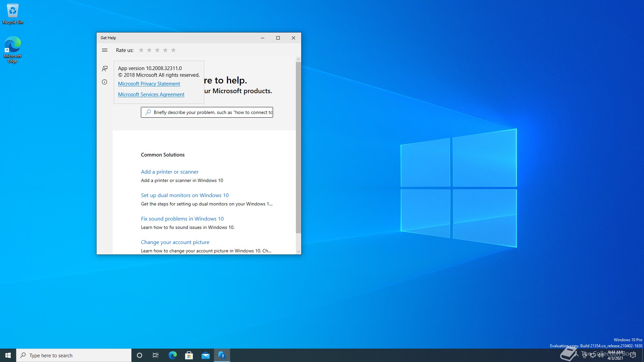Open Change your account picture solution
The width and height of the screenshot is (644, 362).
click(x=175, y=242)
